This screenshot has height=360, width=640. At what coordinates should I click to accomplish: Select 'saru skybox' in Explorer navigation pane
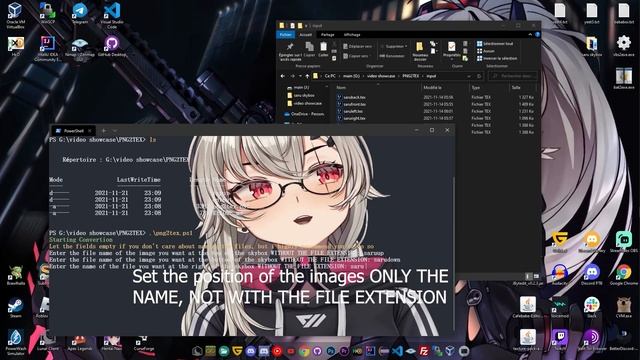point(301,96)
